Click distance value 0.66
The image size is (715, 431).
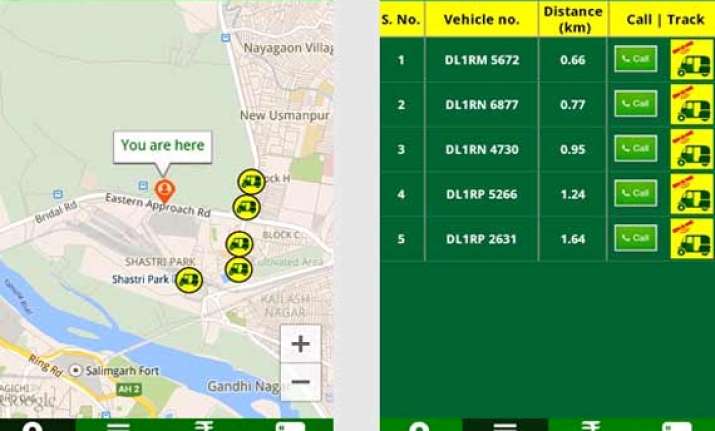click(573, 60)
